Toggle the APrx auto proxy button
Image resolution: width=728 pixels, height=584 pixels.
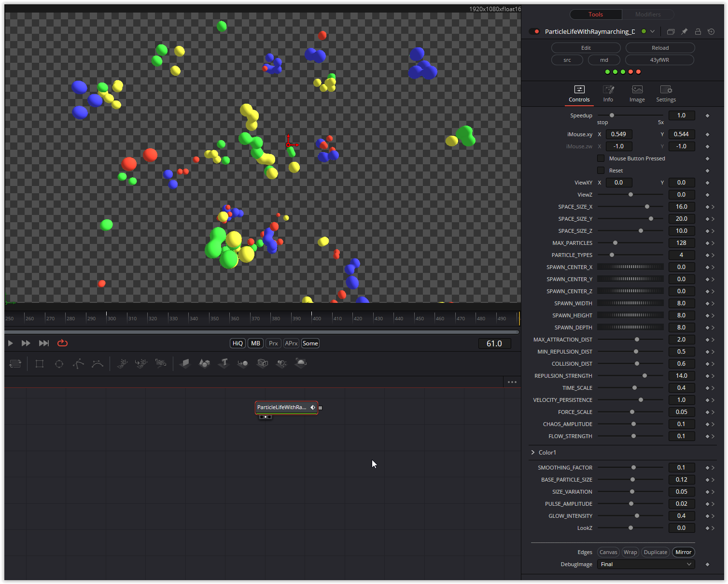[x=291, y=343]
